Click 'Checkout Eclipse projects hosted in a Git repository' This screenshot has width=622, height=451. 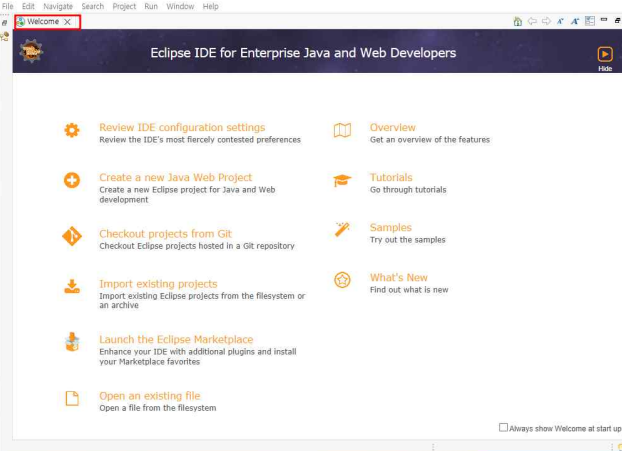point(197,246)
